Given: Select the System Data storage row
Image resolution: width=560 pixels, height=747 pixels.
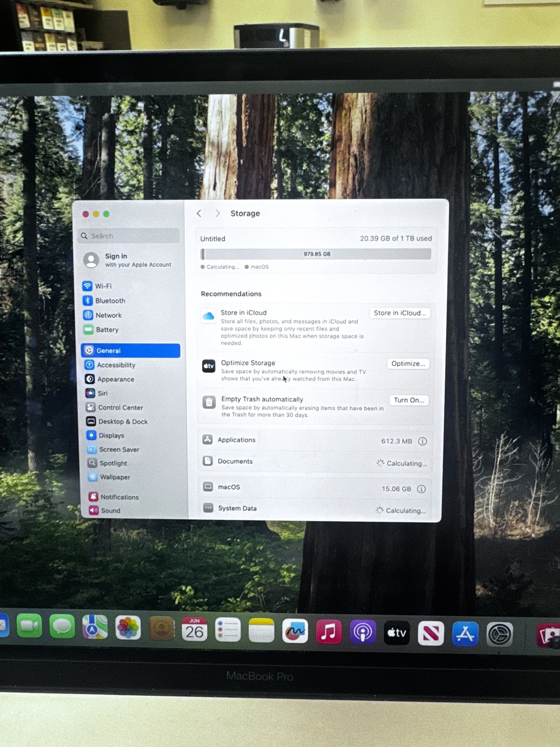Looking at the screenshot, I should point(315,509).
